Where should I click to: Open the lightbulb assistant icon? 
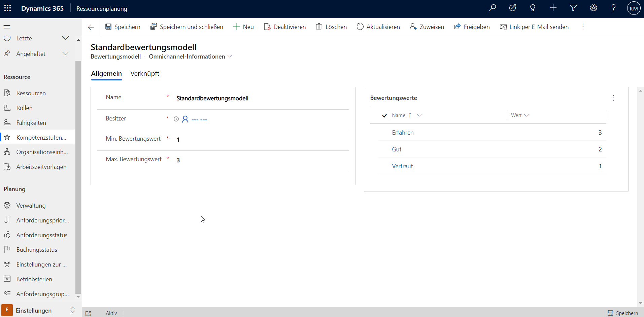click(x=533, y=8)
